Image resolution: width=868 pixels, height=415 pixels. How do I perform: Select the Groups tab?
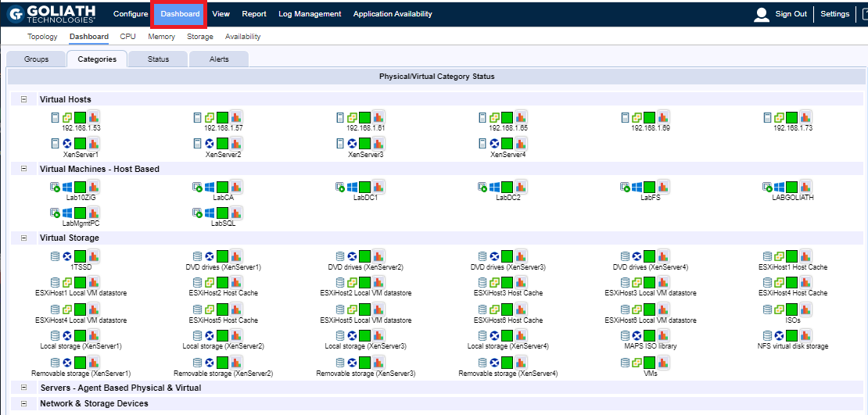point(36,59)
